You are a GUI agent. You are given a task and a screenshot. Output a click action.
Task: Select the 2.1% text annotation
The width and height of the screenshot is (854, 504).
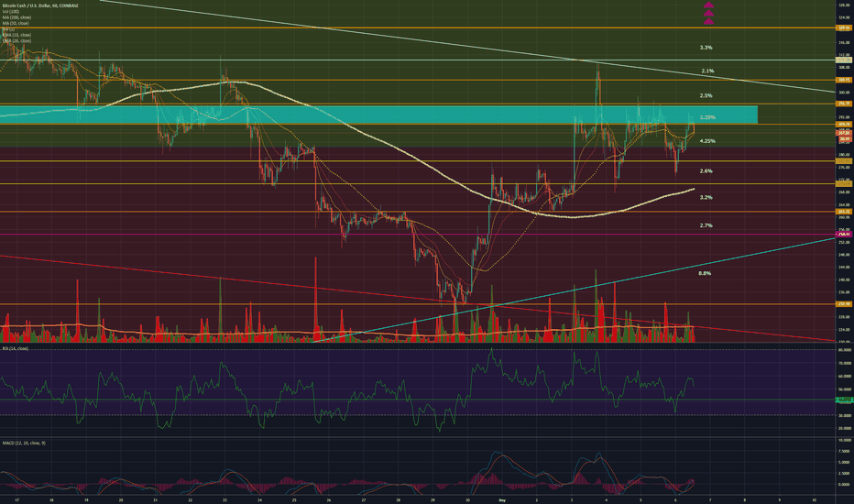point(707,71)
